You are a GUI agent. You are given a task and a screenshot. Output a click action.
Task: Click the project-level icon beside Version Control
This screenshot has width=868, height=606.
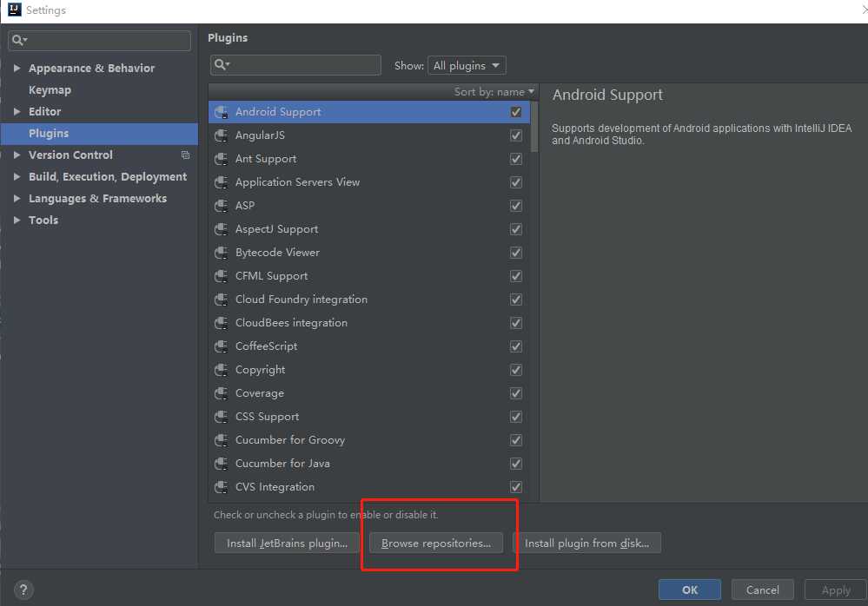(x=185, y=155)
